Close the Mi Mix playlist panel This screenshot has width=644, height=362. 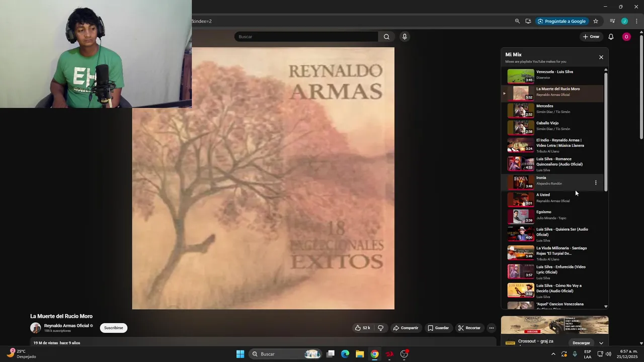click(601, 57)
